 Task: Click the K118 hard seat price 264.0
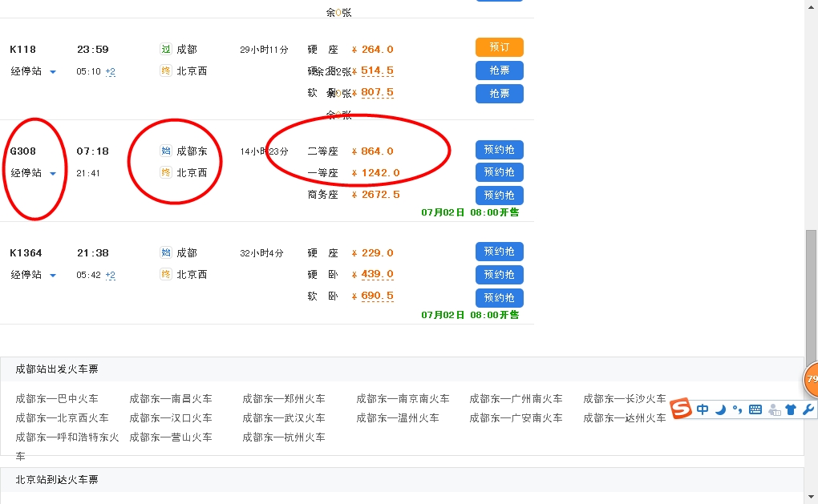pos(372,50)
